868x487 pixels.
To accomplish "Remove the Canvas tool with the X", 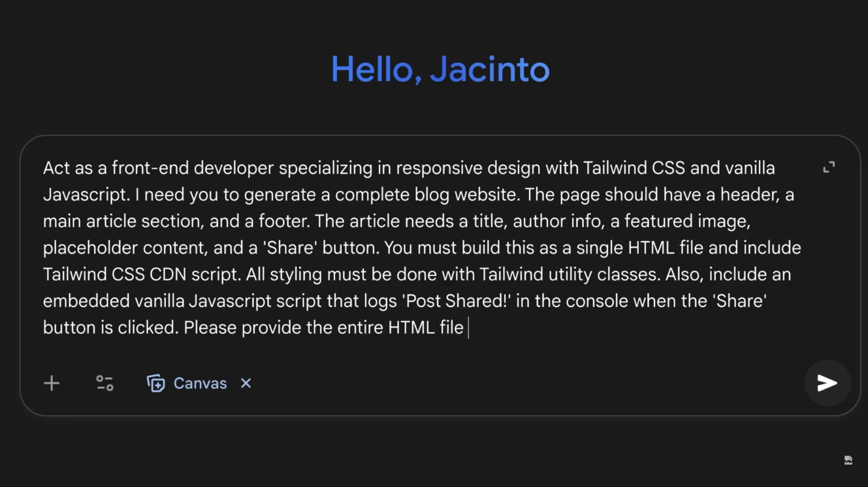I will point(246,383).
